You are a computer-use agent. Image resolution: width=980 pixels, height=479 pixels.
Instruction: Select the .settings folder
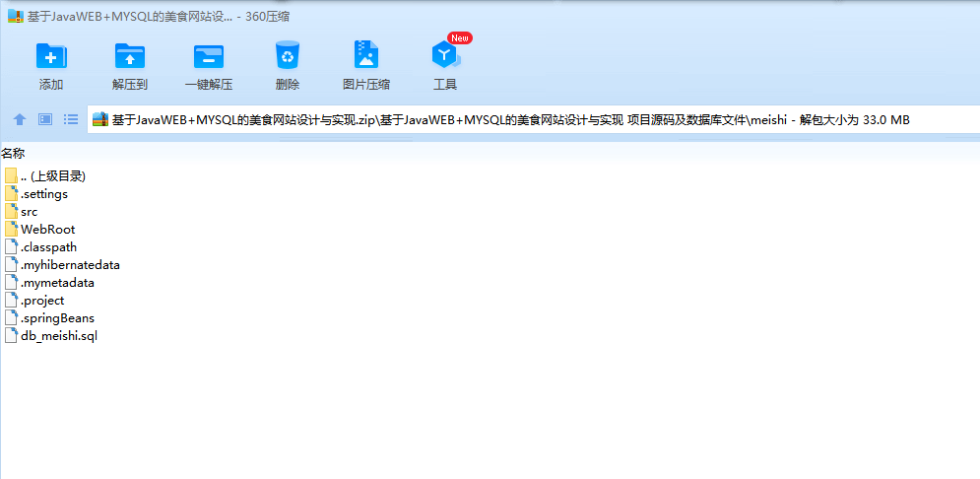pos(36,194)
